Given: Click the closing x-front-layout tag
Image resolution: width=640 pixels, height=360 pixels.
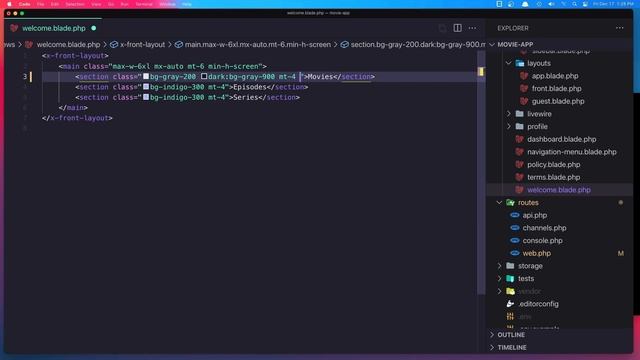Looking at the screenshot, I should [77, 118].
